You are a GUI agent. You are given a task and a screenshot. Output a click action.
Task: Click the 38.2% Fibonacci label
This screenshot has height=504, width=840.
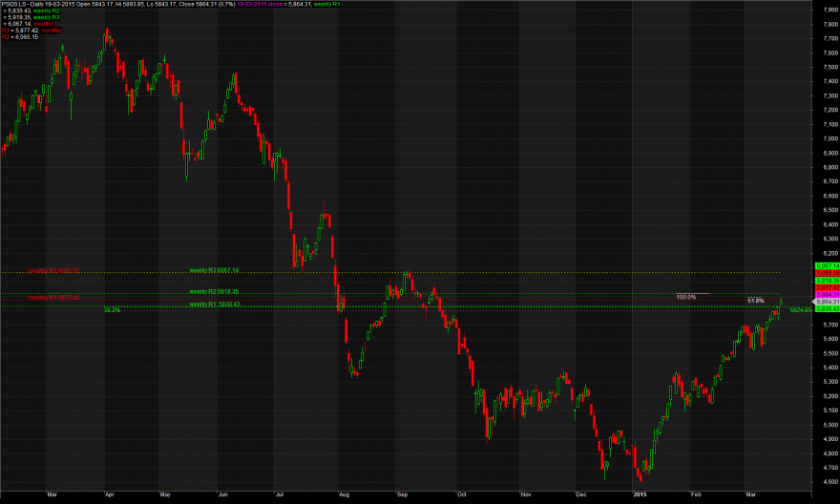click(x=112, y=310)
